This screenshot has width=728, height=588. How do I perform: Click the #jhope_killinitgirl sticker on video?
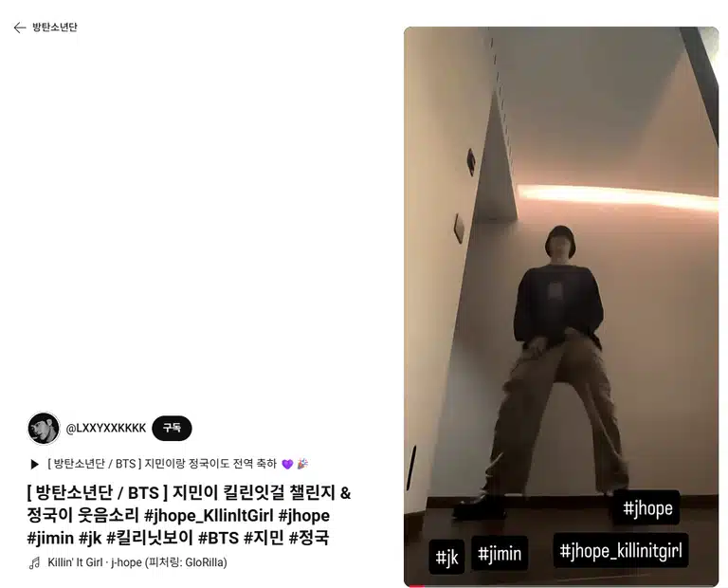coord(621,551)
